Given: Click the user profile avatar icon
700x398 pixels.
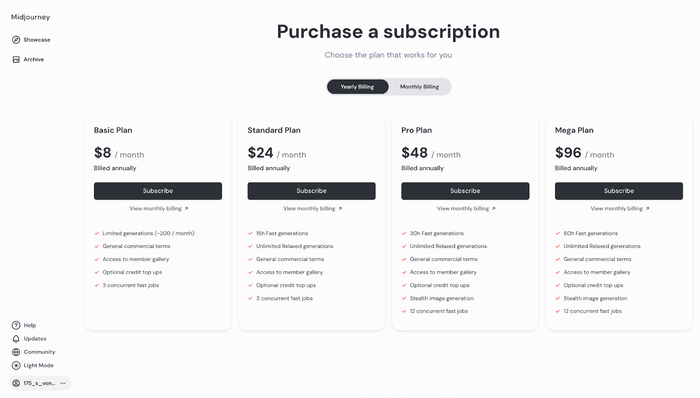Looking at the screenshot, I should click(16, 383).
